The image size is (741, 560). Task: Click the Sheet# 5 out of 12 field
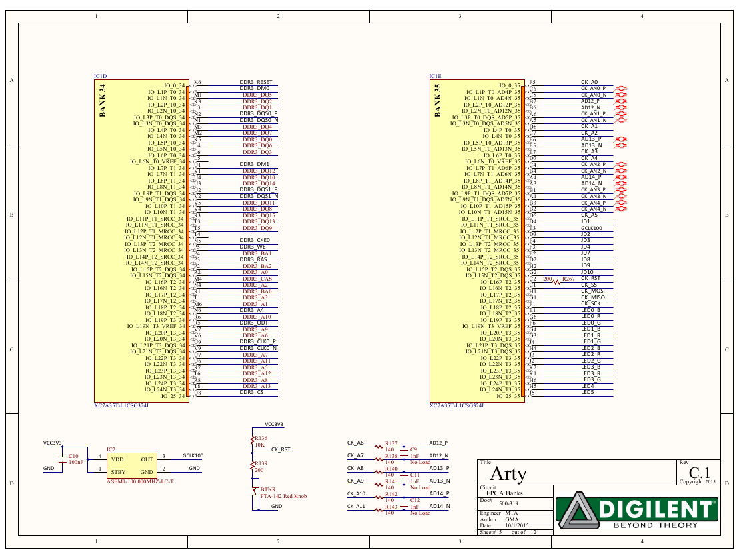508,533
